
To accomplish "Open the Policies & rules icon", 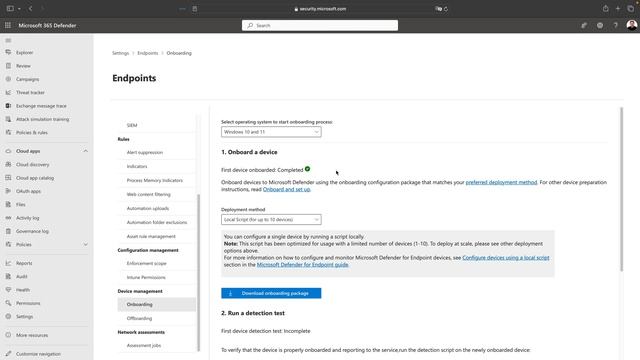I will (8, 132).
